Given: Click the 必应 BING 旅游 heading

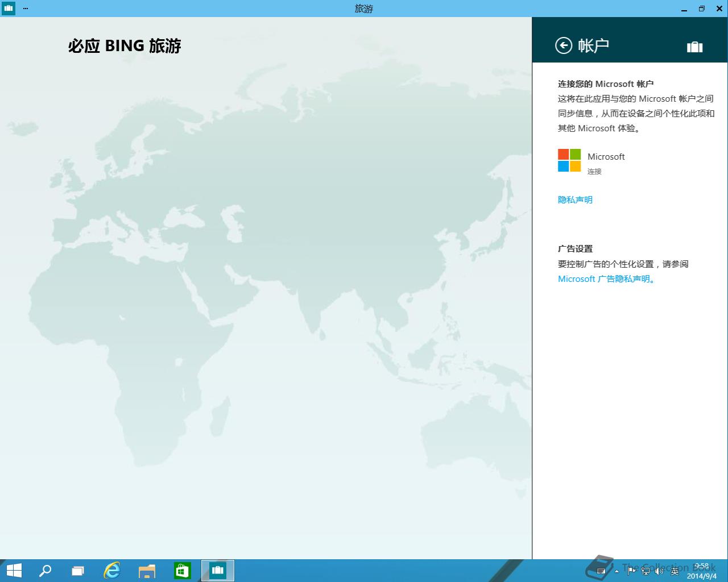Looking at the screenshot, I should tap(125, 46).
